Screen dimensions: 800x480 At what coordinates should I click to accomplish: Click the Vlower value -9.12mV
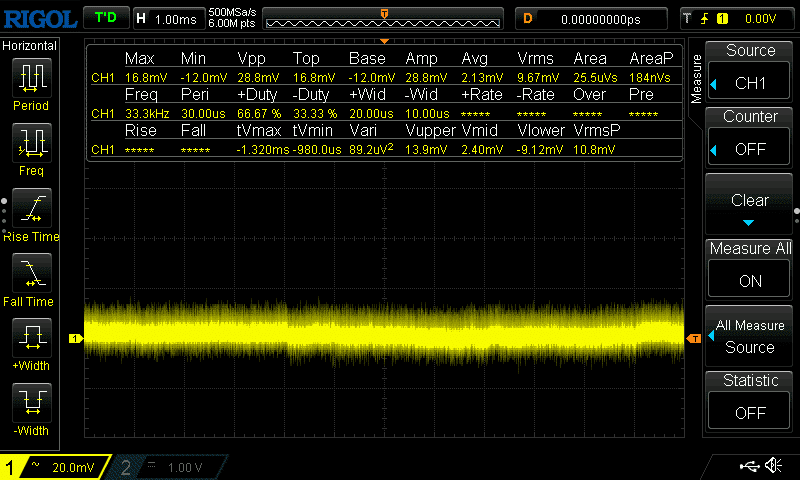click(x=540, y=149)
